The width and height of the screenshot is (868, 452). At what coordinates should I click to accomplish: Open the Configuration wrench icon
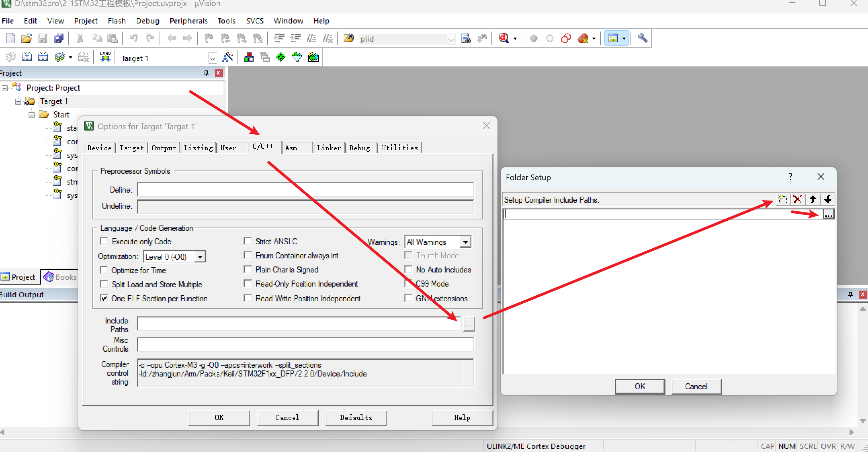pos(642,38)
